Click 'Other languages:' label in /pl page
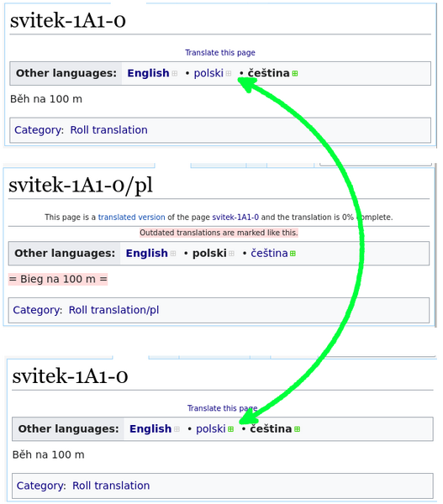Image resolution: width=443 pixels, height=504 pixels. click(x=65, y=254)
